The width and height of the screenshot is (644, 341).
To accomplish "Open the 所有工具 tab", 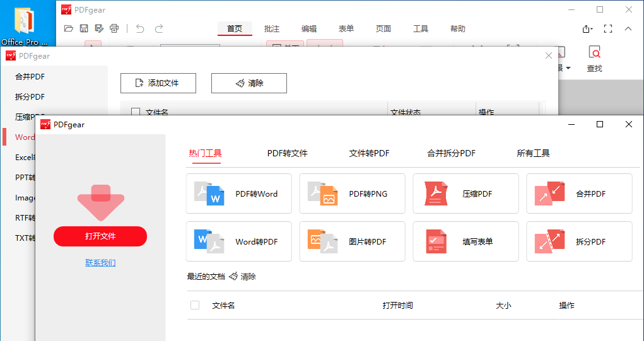I will (x=533, y=153).
